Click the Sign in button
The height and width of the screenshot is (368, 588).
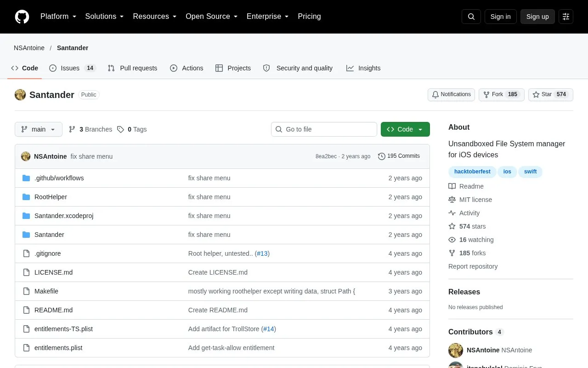tap(500, 17)
